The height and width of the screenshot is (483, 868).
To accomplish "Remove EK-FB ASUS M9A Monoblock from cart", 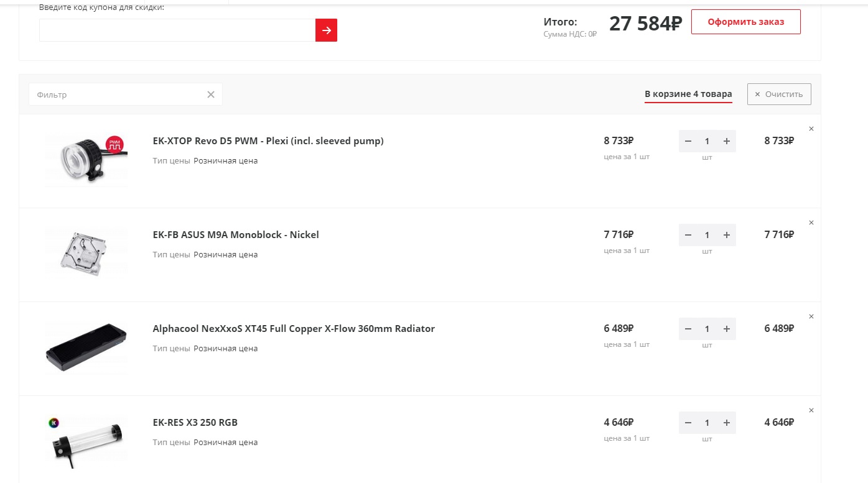I will pyautogui.click(x=811, y=223).
